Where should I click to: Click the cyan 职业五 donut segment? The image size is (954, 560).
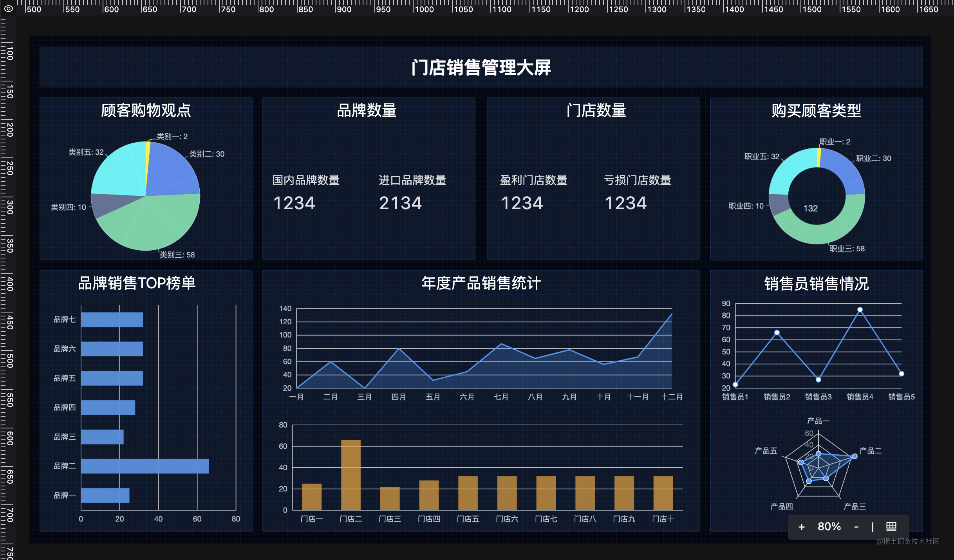tap(789, 168)
